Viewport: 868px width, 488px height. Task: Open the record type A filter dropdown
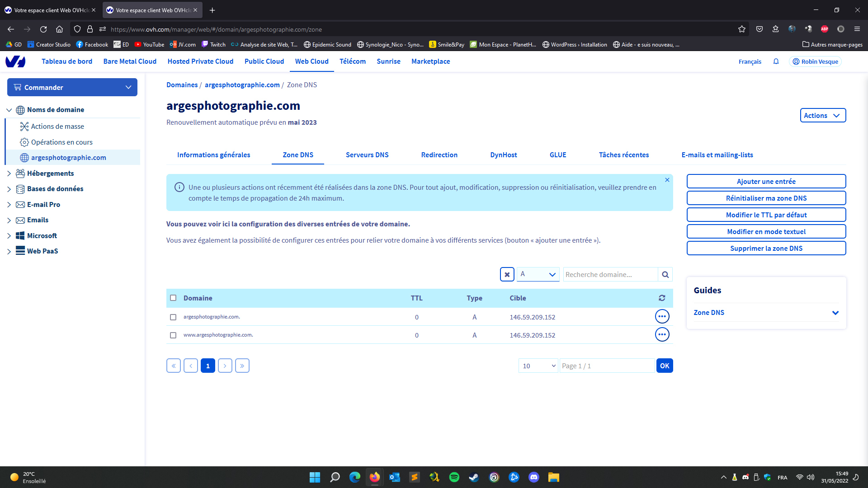[x=538, y=274]
